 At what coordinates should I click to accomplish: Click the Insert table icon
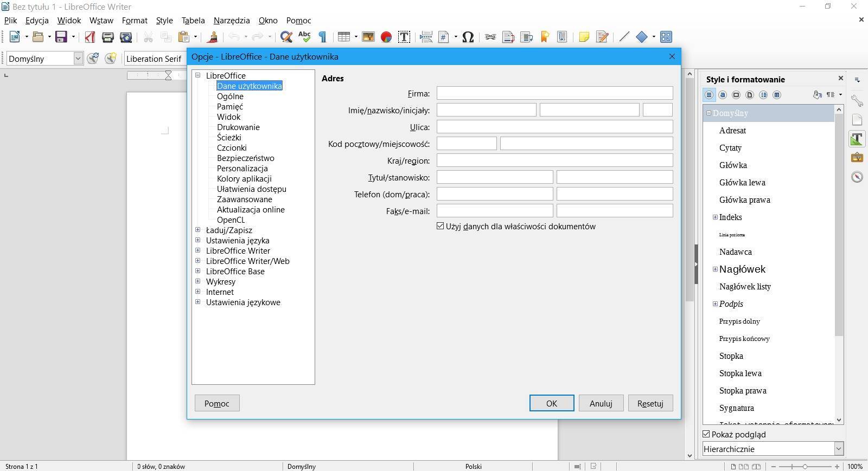(x=343, y=37)
